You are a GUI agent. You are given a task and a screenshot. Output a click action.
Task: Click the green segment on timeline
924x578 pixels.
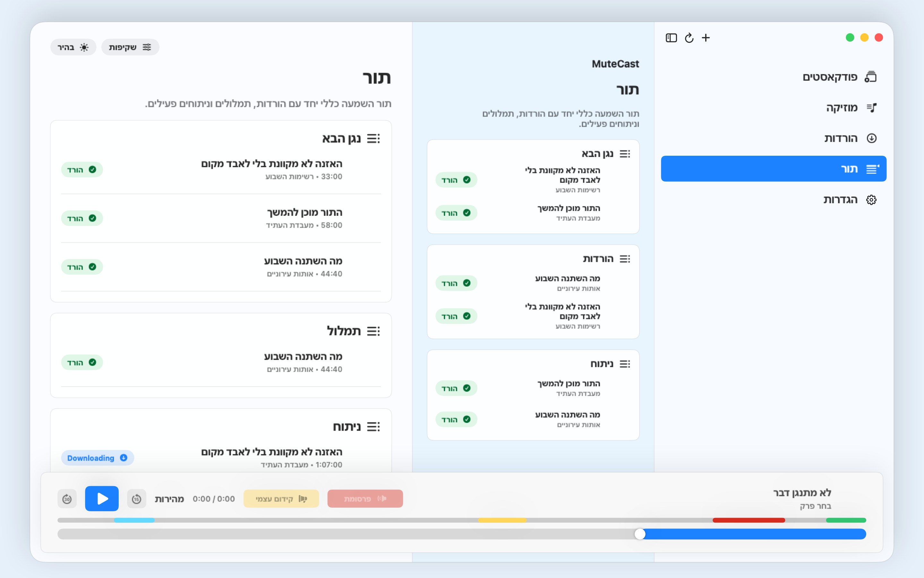pyautogui.click(x=846, y=520)
